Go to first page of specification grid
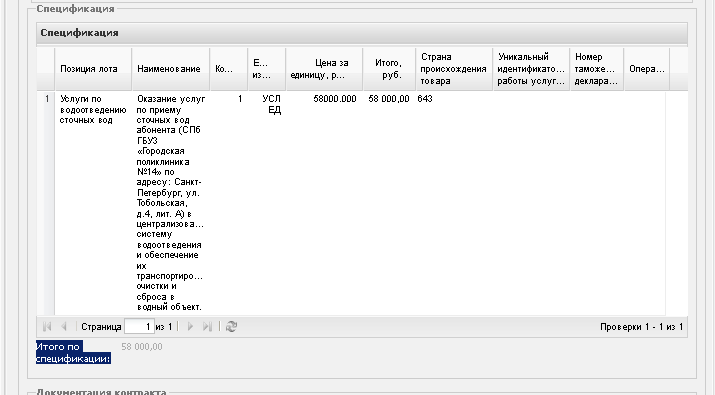The image size is (715, 395). [47, 327]
